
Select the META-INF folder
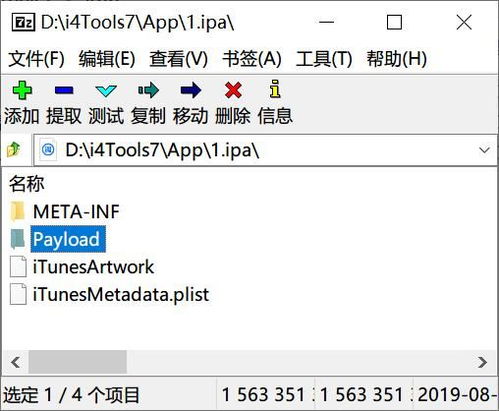[76, 212]
